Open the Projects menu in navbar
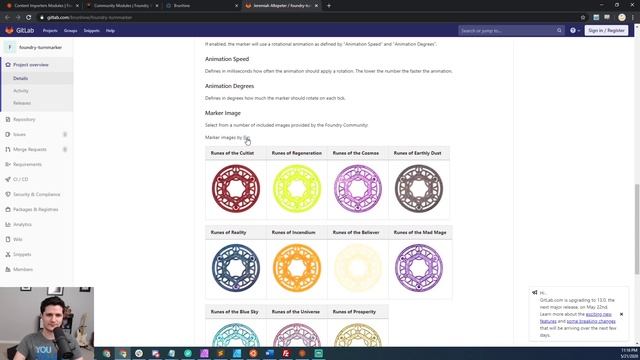 [x=50, y=31]
